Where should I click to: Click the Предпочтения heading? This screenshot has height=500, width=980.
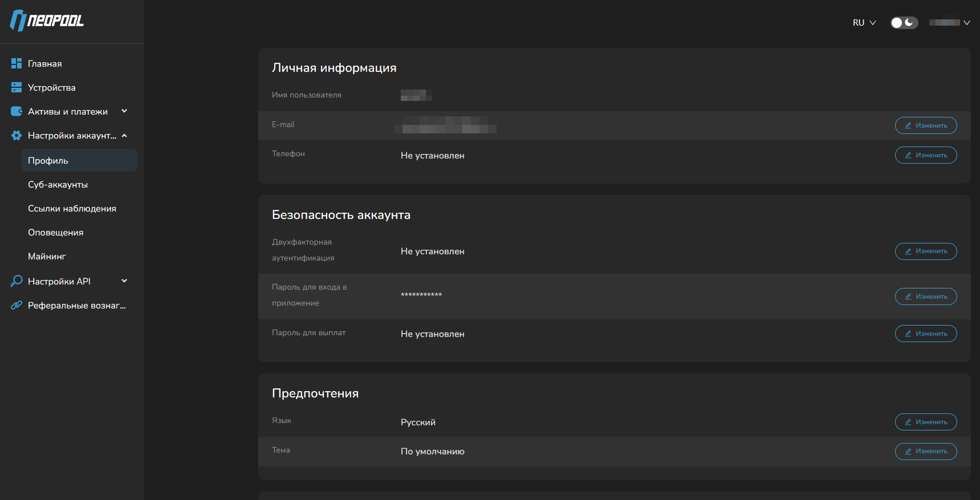(x=315, y=393)
